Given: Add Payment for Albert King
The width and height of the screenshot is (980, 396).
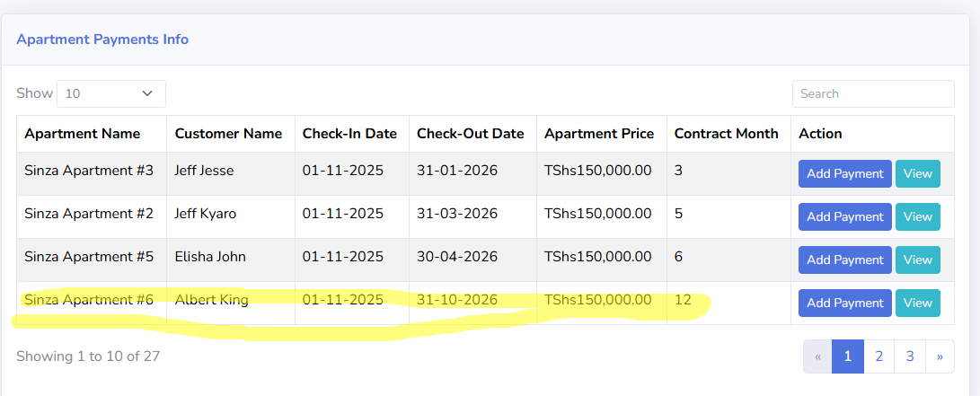Looking at the screenshot, I should pyautogui.click(x=844, y=303).
